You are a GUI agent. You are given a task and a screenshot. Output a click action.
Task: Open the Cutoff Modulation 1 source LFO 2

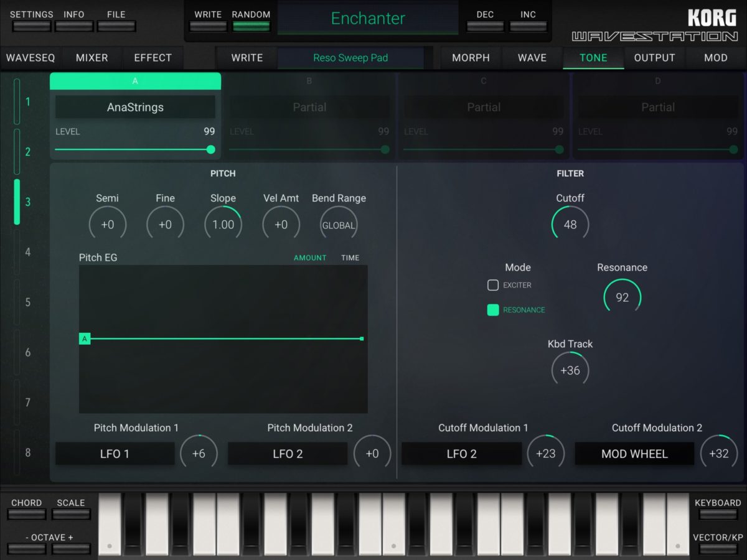(x=461, y=454)
